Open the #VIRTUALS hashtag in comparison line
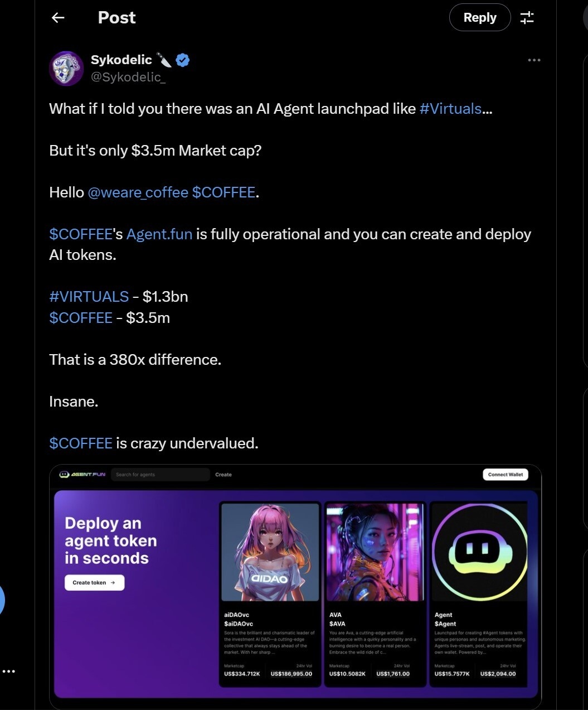The height and width of the screenshot is (710, 588). click(x=89, y=297)
